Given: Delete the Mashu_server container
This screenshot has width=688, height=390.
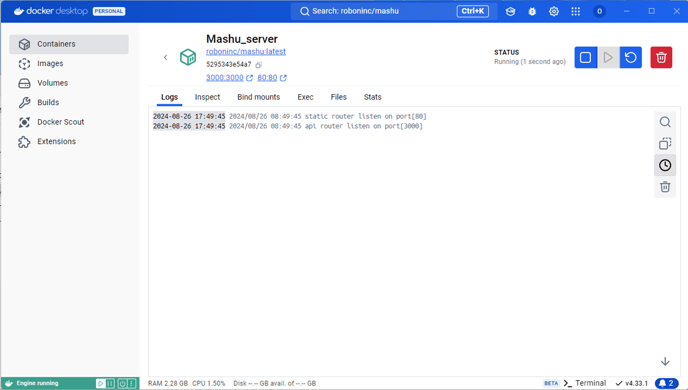Looking at the screenshot, I should (661, 57).
